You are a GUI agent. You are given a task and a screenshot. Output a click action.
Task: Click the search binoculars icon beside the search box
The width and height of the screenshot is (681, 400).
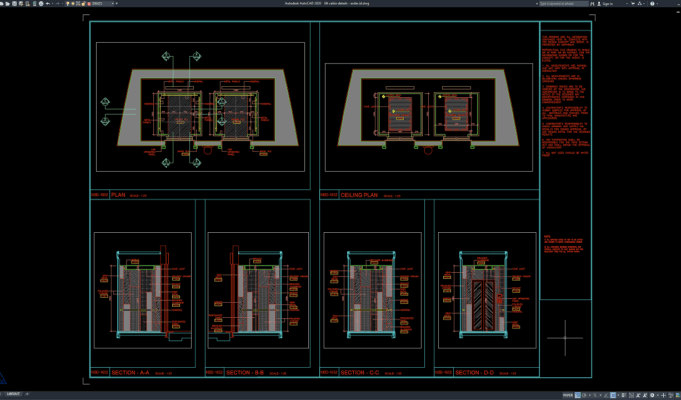(593, 3)
